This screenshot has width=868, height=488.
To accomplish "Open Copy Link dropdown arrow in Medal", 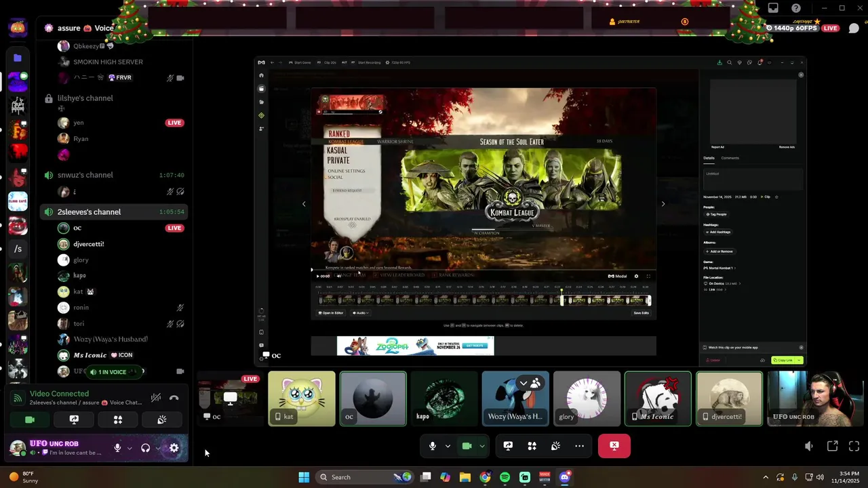I will click(800, 360).
